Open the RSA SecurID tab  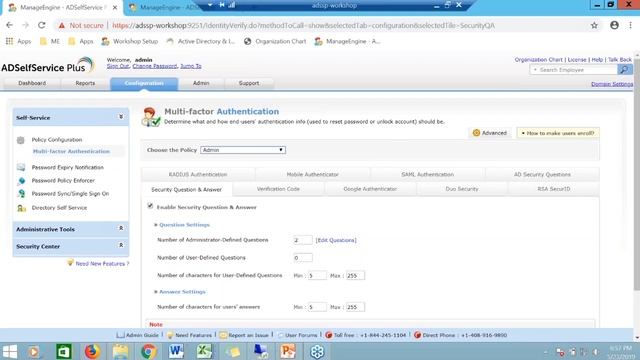coord(553,189)
